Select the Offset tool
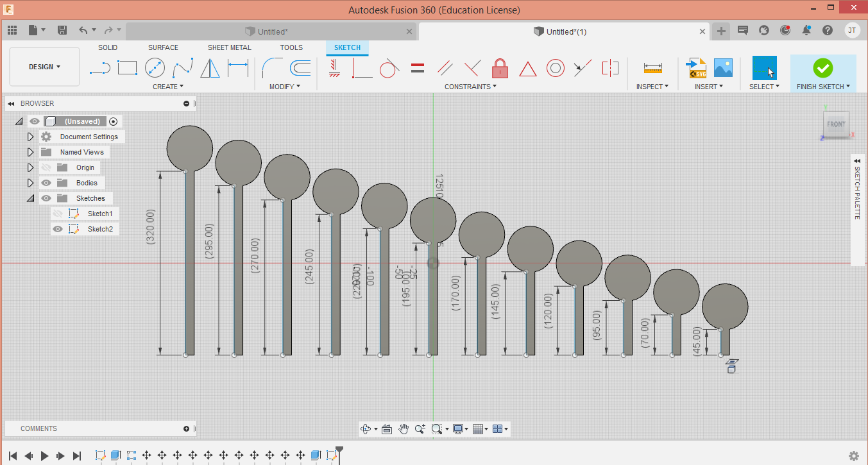The width and height of the screenshot is (868, 465). 300,67
